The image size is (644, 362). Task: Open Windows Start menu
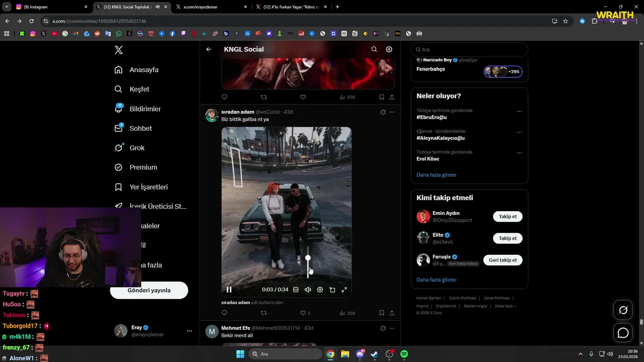coord(240,354)
